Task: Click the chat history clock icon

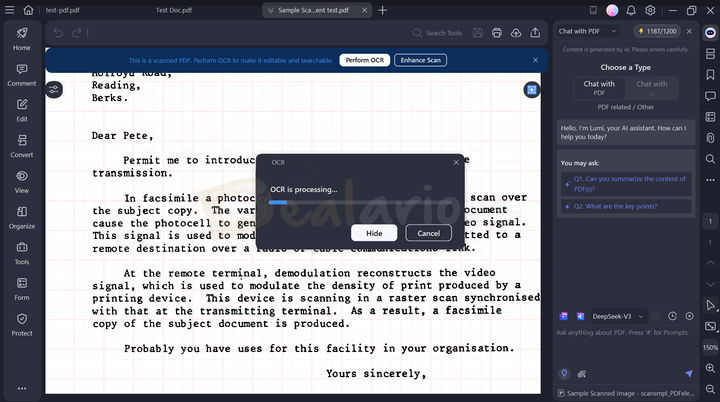Action: pos(672,316)
